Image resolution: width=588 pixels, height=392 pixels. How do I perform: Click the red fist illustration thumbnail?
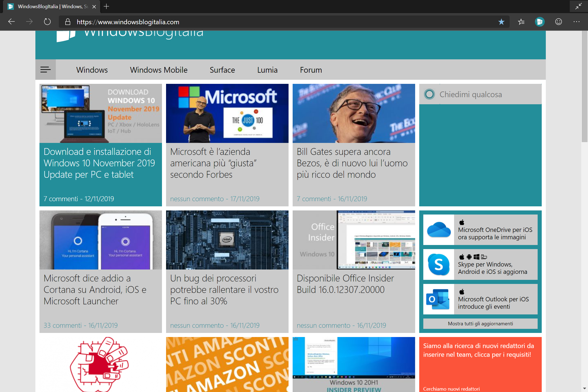click(x=101, y=365)
